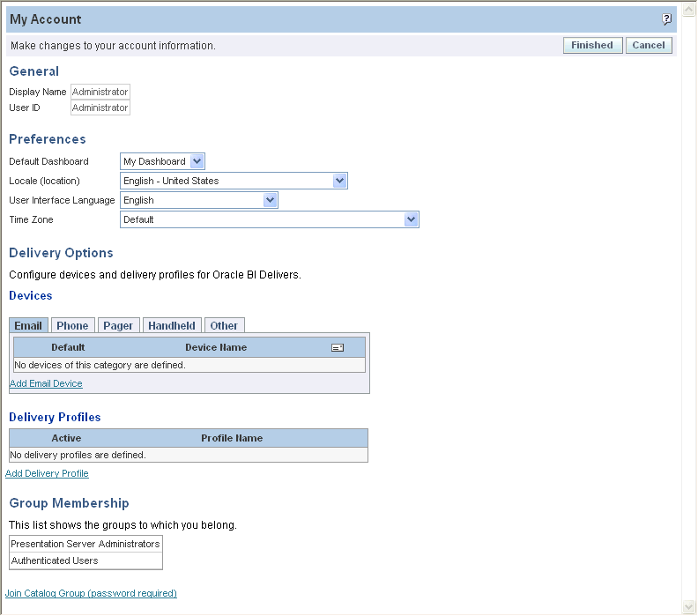Switch to the Pager devices tab

118,325
